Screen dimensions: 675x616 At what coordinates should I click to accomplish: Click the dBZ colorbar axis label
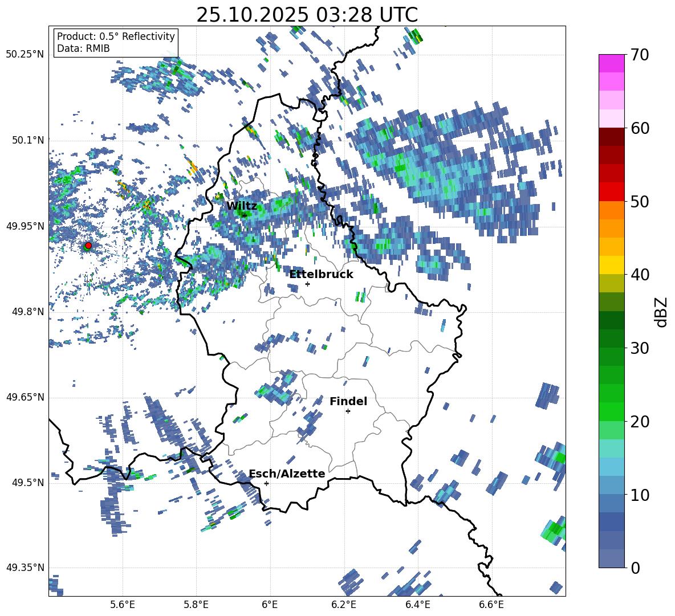[662, 312]
